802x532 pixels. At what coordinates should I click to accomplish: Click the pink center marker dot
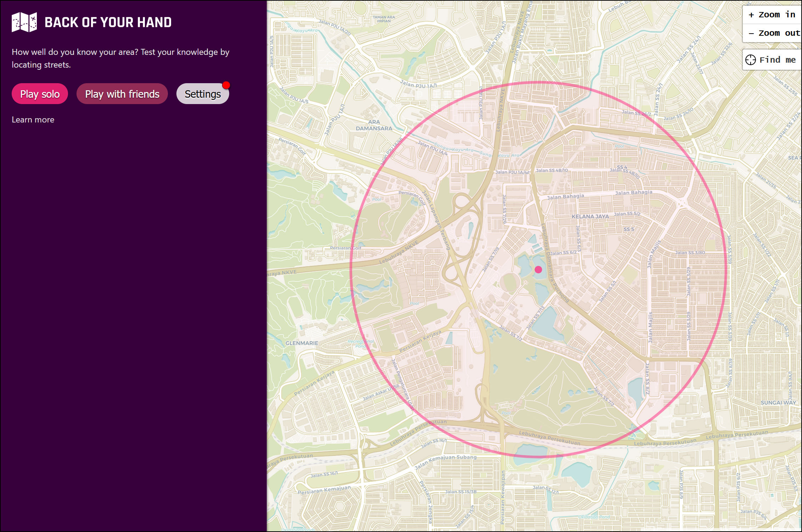pyautogui.click(x=538, y=270)
